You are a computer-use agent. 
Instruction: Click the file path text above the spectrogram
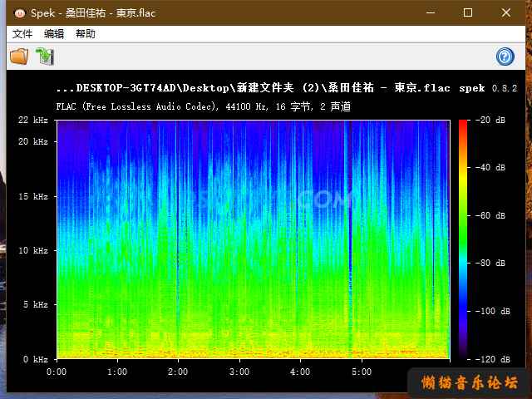[253, 88]
